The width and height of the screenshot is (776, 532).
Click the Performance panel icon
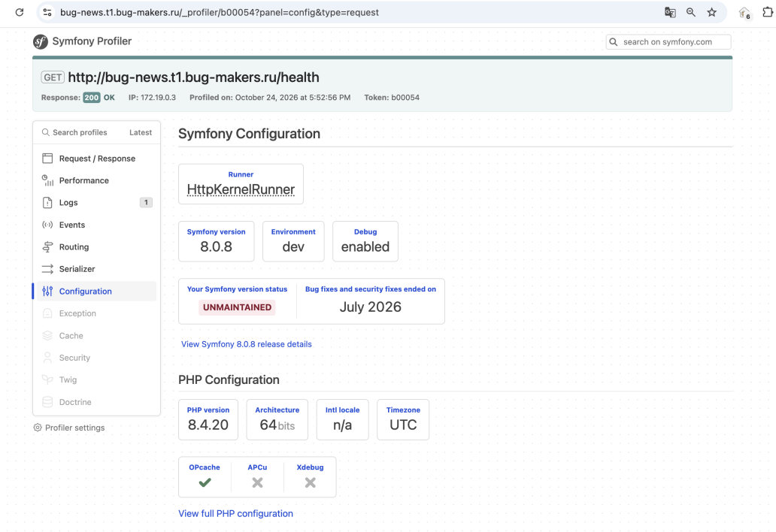pos(47,180)
